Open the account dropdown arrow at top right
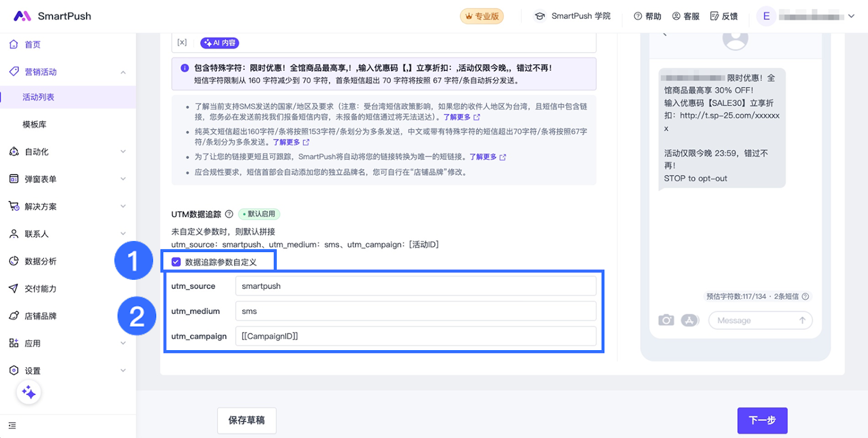 (x=851, y=16)
